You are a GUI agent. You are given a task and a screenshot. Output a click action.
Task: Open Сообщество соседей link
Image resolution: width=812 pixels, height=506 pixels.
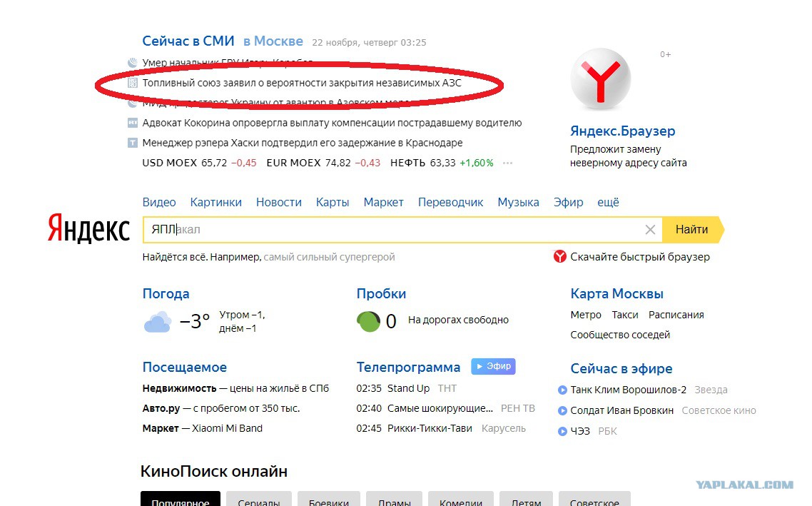pos(620,335)
